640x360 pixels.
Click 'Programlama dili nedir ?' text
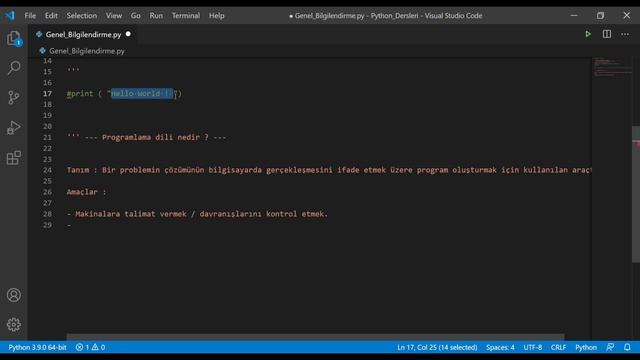(x=155, y=137)
